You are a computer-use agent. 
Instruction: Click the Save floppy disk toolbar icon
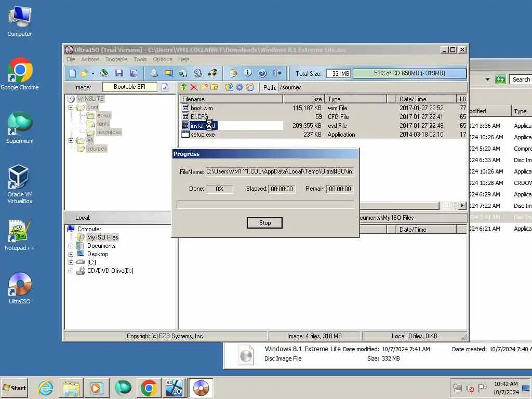(119, 73)
